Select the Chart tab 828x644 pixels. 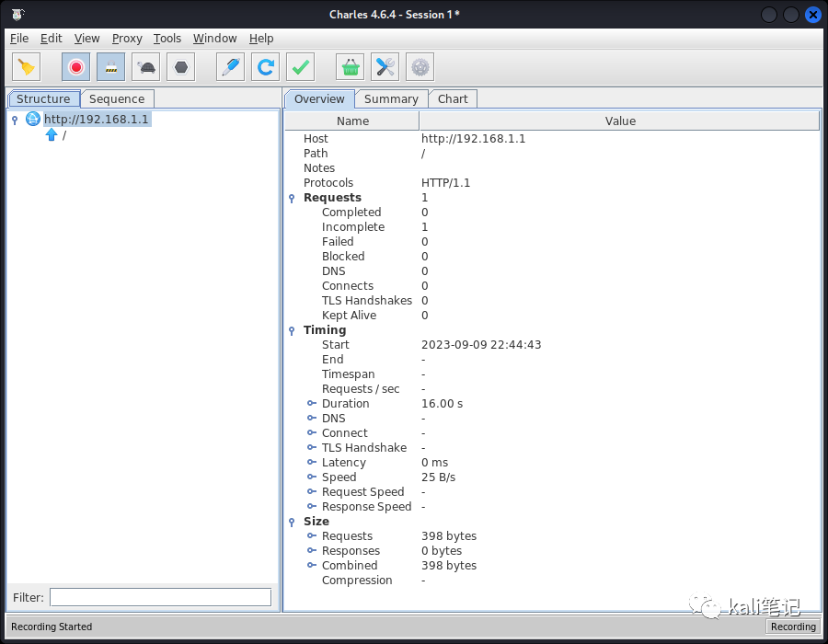[x=453, y=99]
